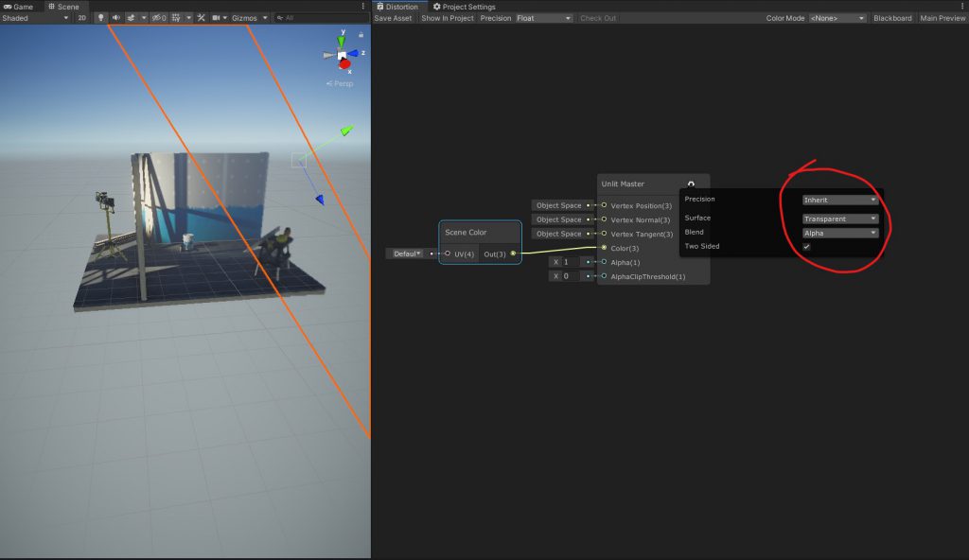Click Persp to switch projection mode
Screen dimensions: 969x560
(339, 83)
